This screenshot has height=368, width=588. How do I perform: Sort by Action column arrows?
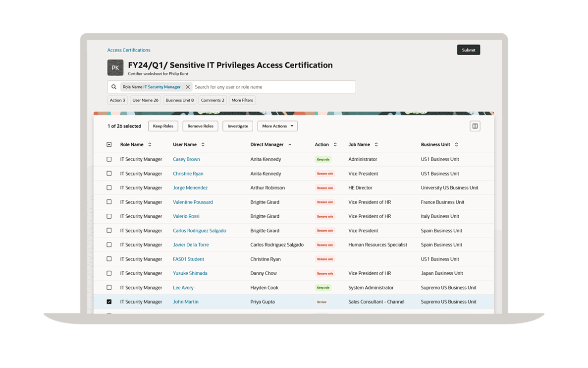click(335, 145)
